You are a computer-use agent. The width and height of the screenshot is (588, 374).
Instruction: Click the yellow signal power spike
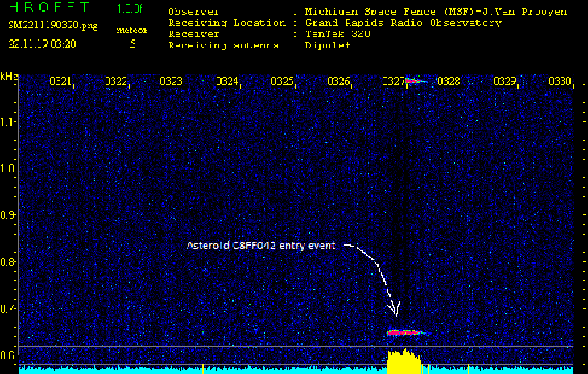[x=405, y=363]
